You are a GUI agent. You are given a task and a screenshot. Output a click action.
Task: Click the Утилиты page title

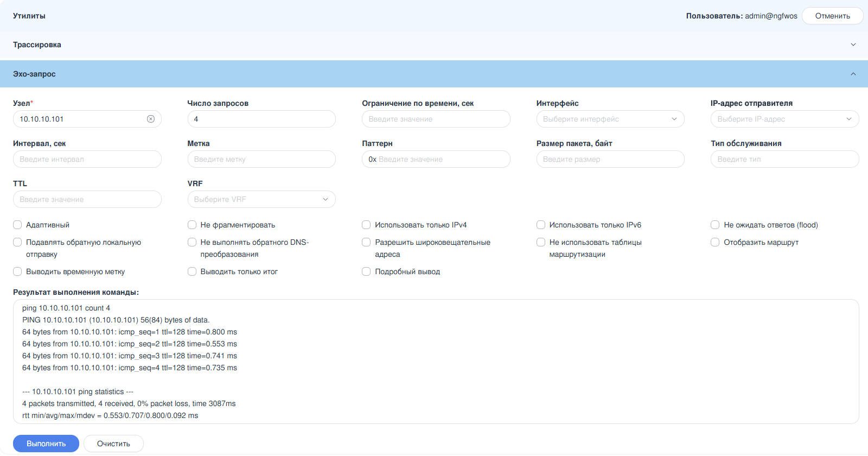pos(29,16)
